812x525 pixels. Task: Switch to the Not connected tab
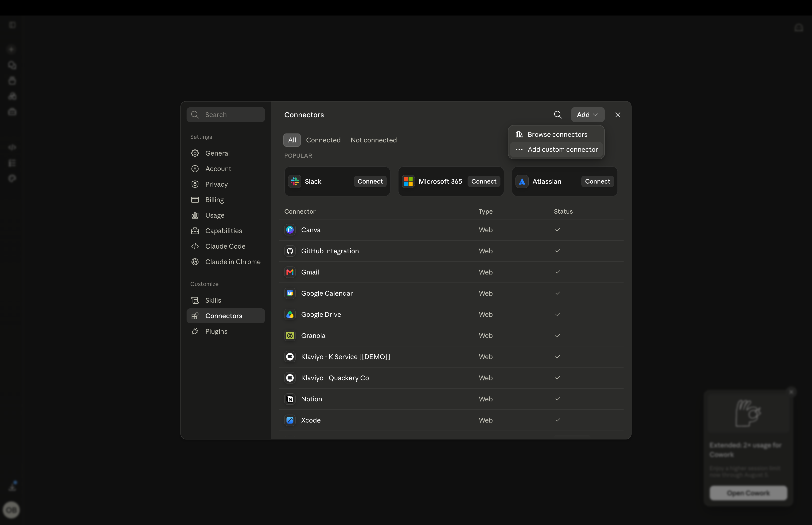[374, 140]
